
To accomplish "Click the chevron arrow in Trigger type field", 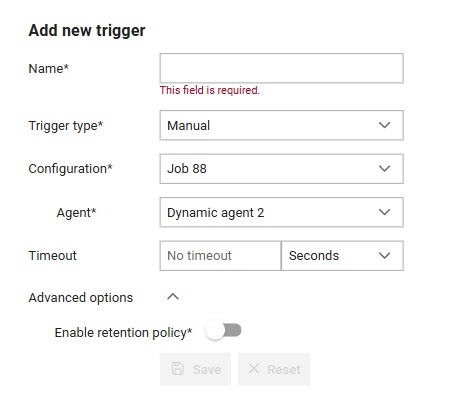I will [x=384, y=125].
